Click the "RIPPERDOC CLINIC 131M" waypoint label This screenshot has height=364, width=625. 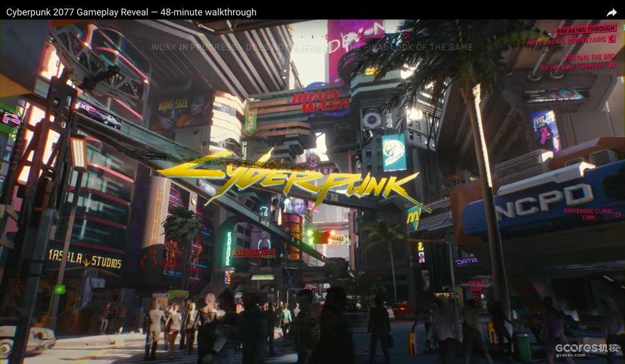coord(588,214)
